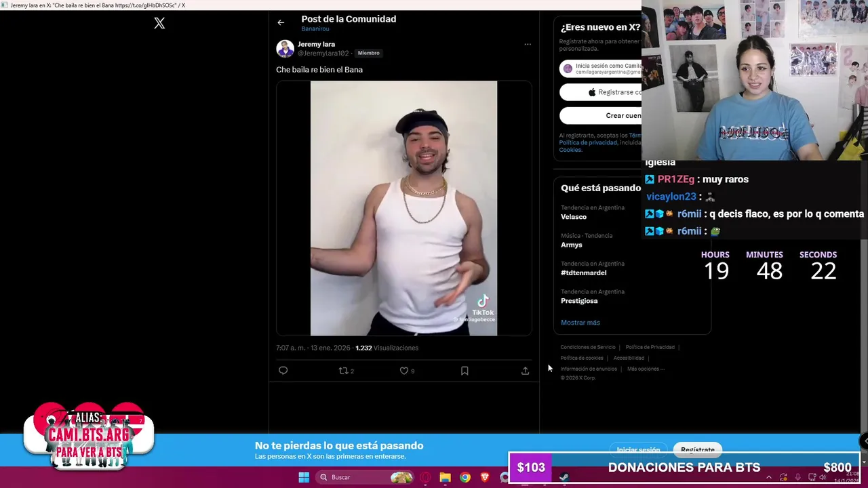
Task: Open Accesibilidad footer link
Action: coord(629,358)
